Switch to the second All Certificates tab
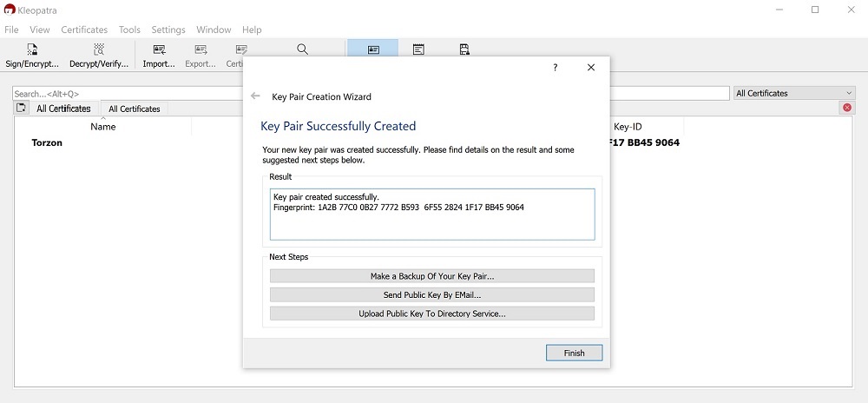 pyautogui.click(x=135, y=109)
